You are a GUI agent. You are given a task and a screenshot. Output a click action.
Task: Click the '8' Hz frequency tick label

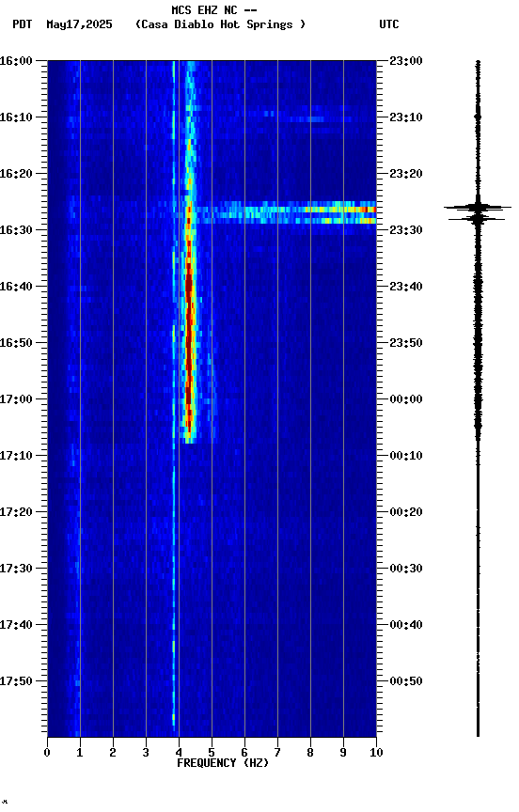pos(310,753)
